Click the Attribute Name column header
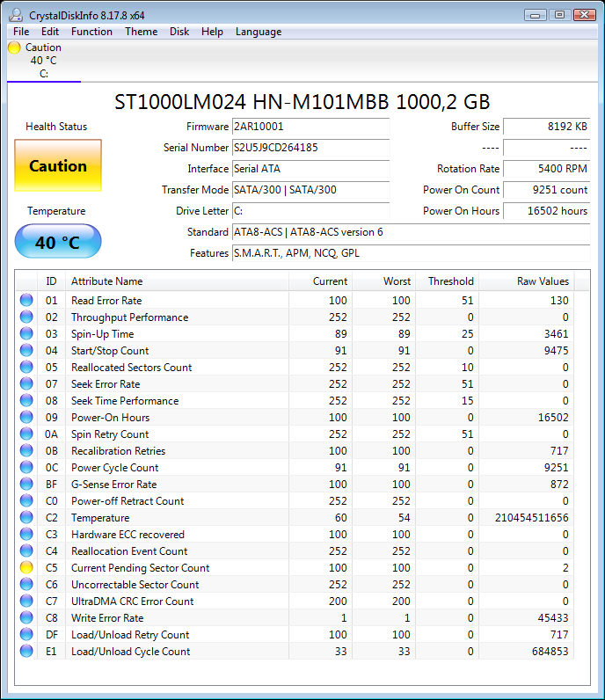This screenshot has width=605, height=700. click(178, 281)
